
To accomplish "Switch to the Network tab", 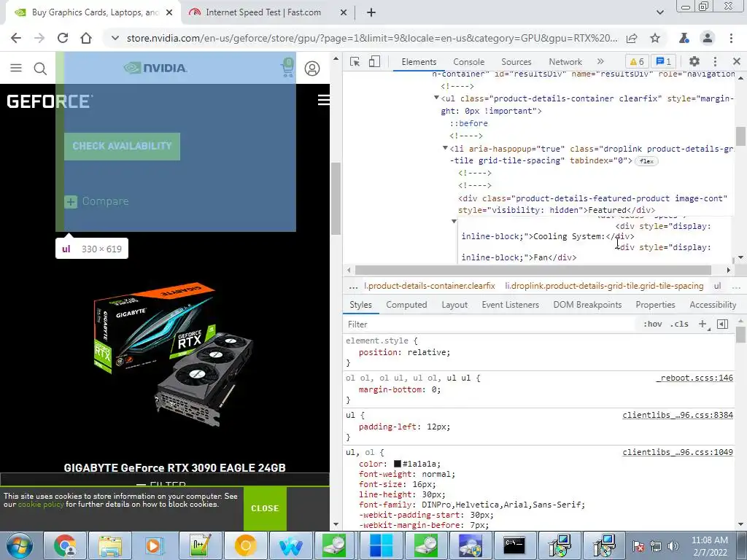I will [565, 62].
